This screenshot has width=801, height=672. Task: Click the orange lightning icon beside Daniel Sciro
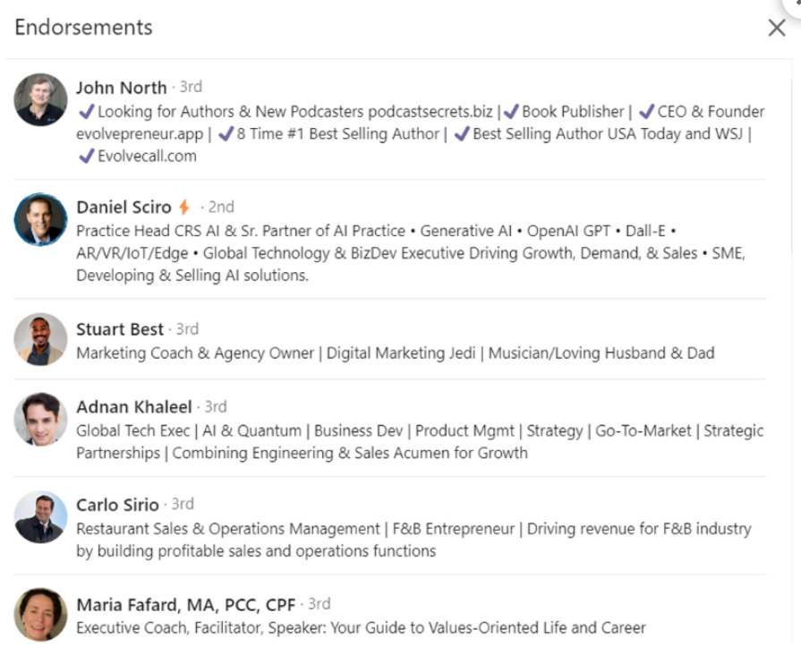click(183, 207)
